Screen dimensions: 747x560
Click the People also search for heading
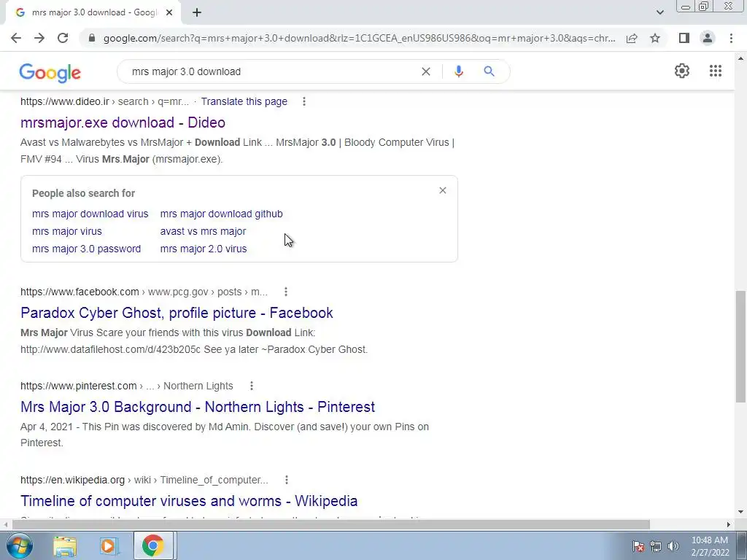(83, 193)
